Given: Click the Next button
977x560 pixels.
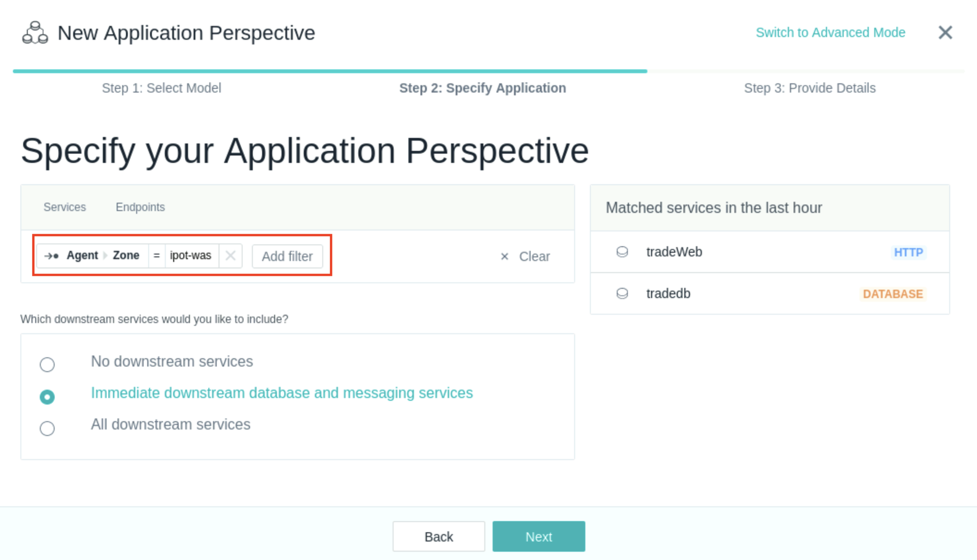Looking at the screenshot, I should click(x=539, y=536).
